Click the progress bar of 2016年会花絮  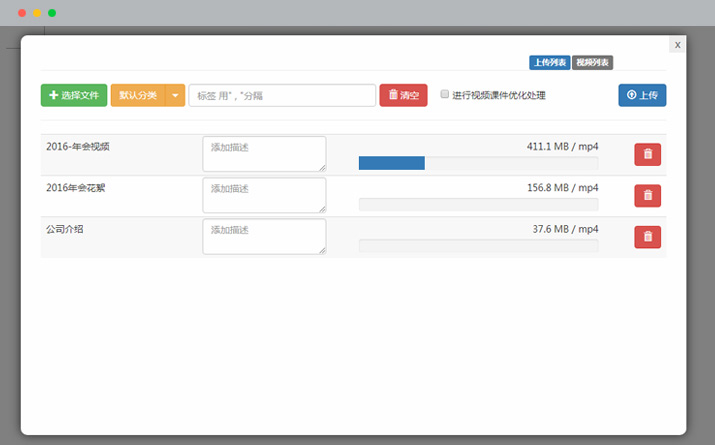pyautogui.click(x=478, y=204)
